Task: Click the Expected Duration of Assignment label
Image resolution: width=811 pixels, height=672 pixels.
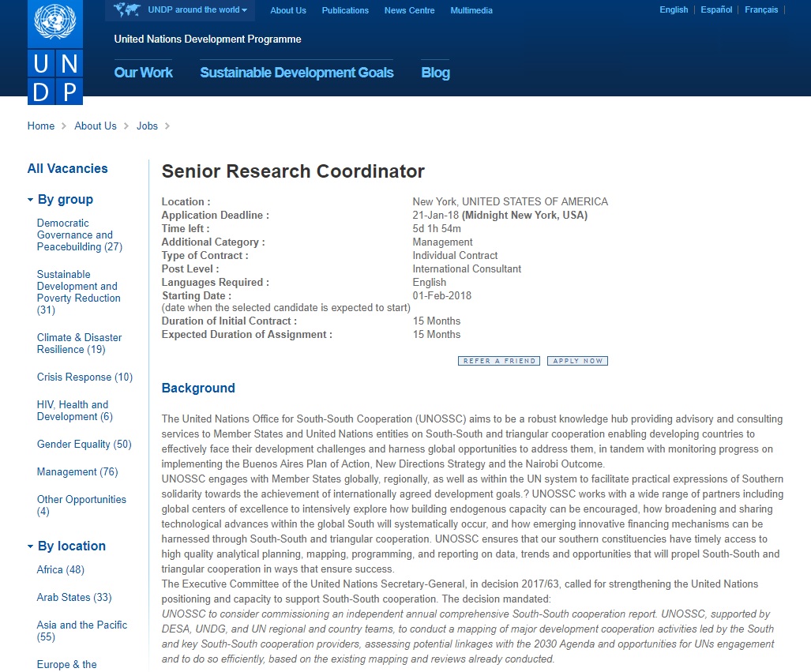Action: pos(246,335)
